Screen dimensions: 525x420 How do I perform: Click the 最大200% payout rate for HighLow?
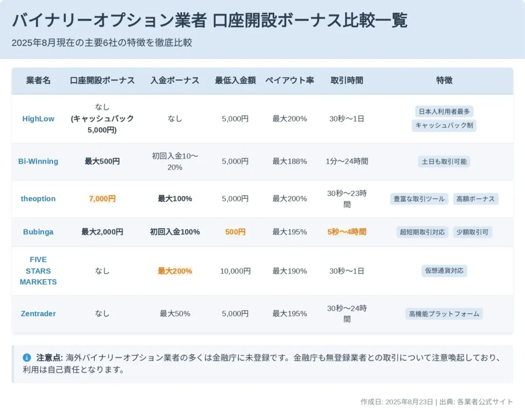290,119
